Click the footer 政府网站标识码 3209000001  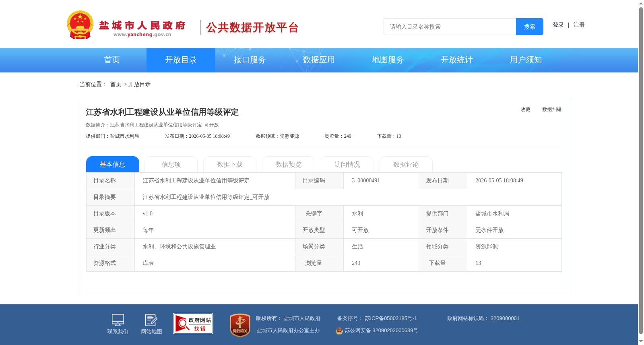click(x=483, y=318)
